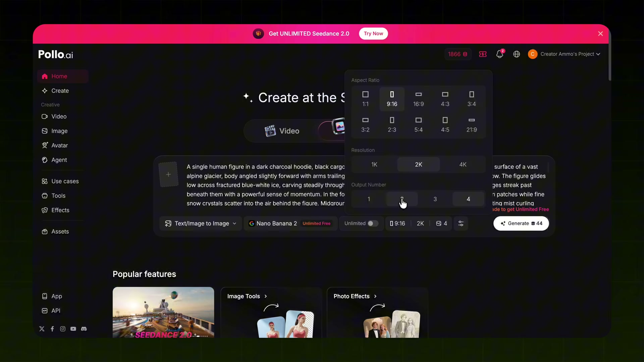This screenshot has width=644, height=362.
Task: Set output number to 3
Action: pos(435,199)
